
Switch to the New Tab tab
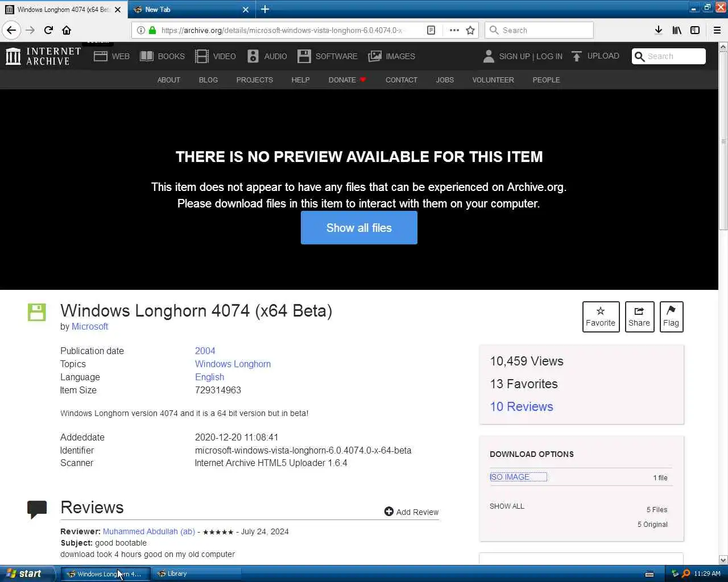[192, 10]
